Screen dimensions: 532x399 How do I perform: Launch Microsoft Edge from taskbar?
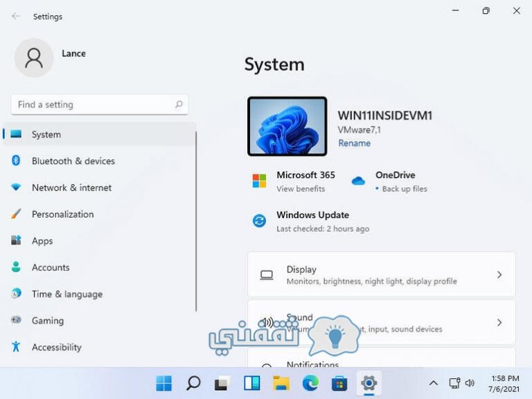(310, 383)
